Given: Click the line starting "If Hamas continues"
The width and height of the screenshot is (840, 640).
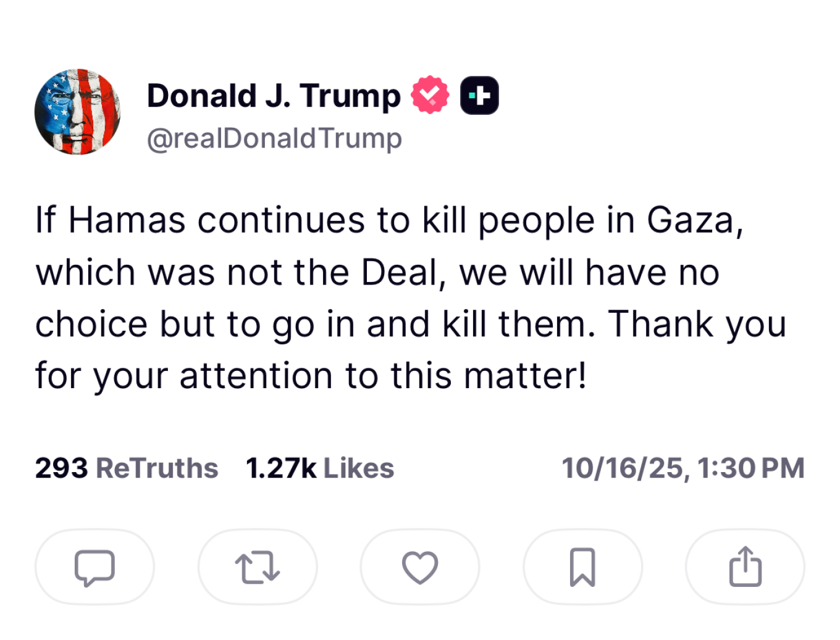Looking at the screenshot, I should pyautogui.click(x=389, y=220).
